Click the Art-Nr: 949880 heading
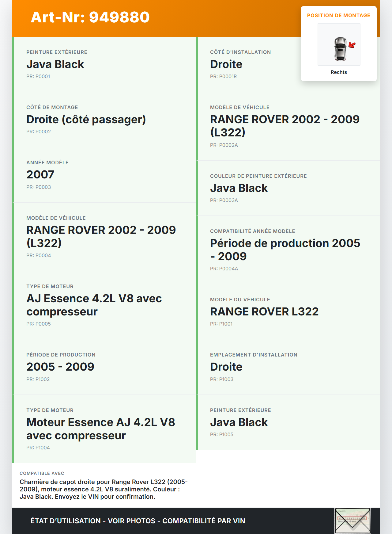 [x=90, y=17]
